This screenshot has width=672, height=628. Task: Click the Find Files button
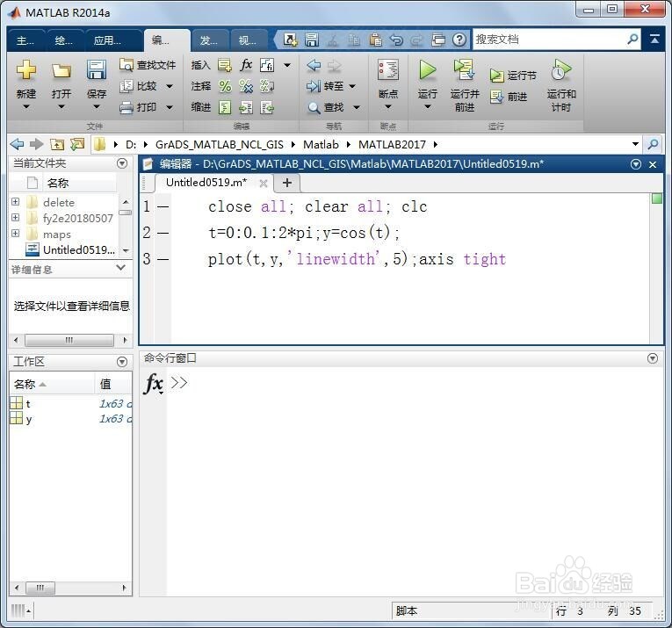point(148,65)
